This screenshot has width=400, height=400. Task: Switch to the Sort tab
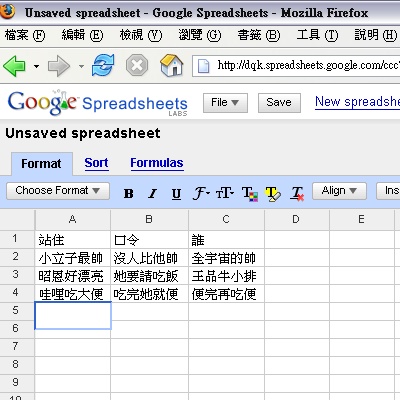[x=96, y=163]
